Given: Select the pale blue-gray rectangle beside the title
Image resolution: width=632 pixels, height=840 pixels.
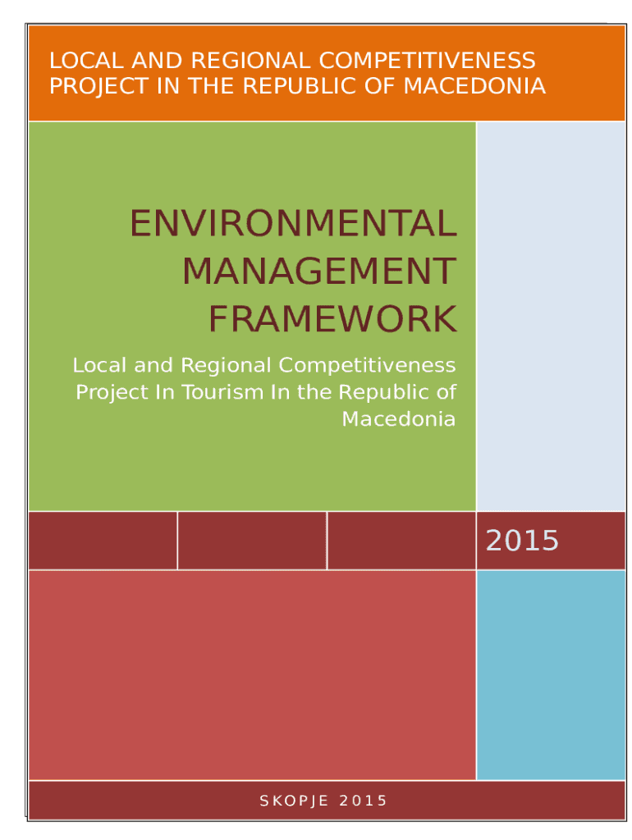Looking at the screenshot, I should (x=550, y=316).
